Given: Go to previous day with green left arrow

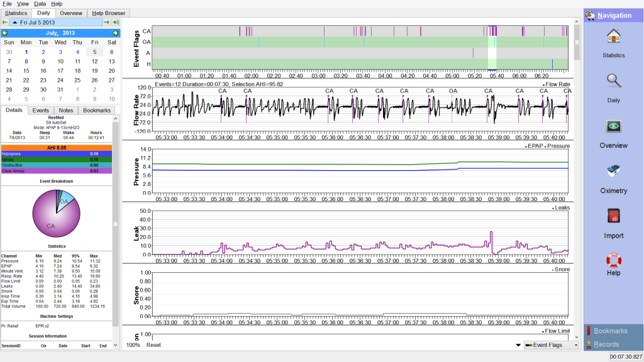Looking at the screenshot, I should click(5, 23).
